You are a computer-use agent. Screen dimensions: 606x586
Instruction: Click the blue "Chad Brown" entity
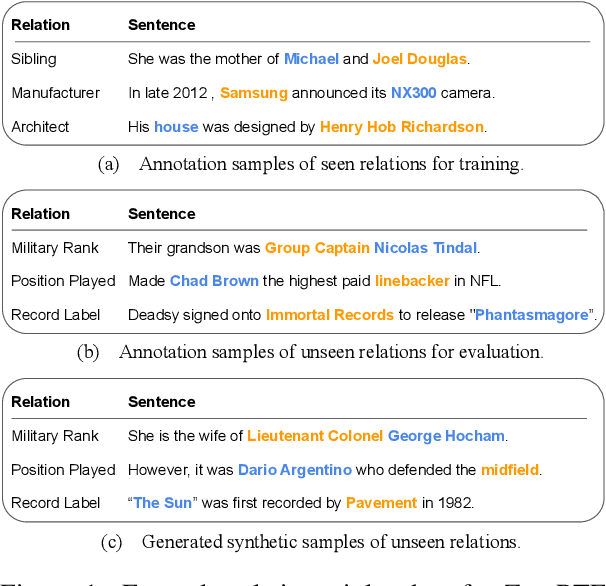pos(214,281)
